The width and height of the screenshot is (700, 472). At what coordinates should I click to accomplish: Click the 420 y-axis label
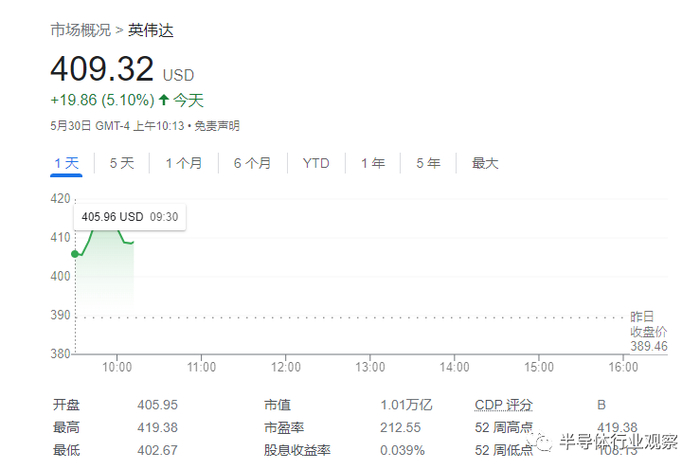pyautogui.click(x=60, y=198)
